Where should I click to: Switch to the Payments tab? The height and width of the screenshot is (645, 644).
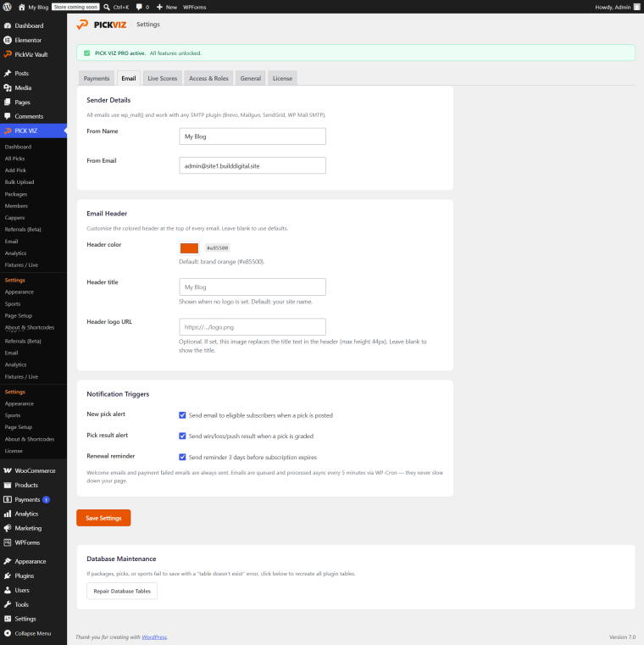point(97,78)
